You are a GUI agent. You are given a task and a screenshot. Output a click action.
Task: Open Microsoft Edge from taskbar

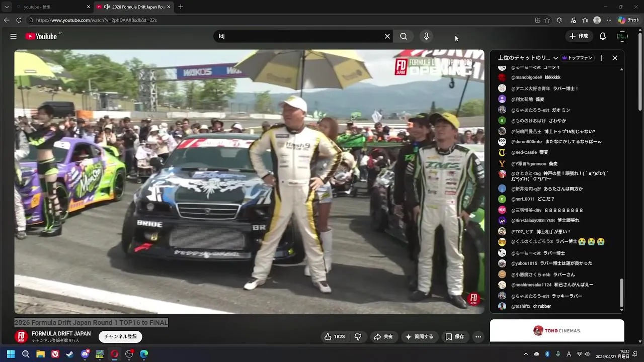[144, 354]
